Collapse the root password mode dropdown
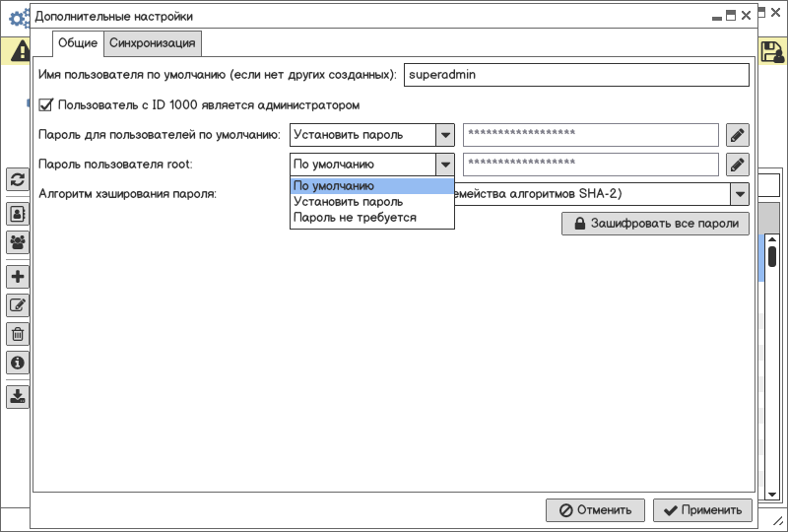788x532 pixels. point(445,165)
